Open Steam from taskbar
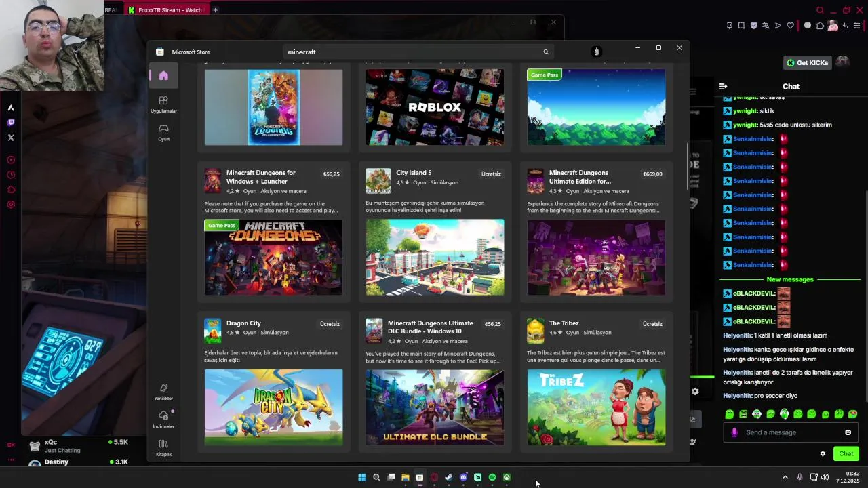The height and width of the screenshot is (488, 868). [448, 477]
